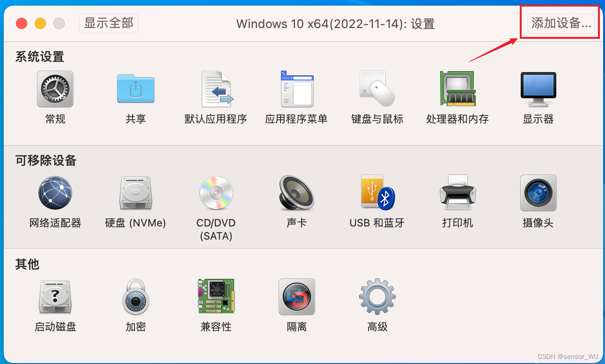Open the CD/DVD (SATA) disc icon

[x=216, y=193]
